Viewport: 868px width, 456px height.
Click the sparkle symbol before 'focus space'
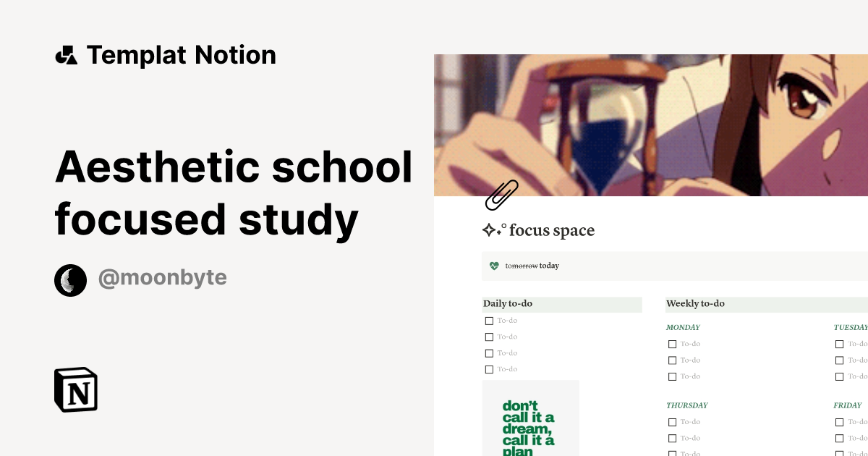488,229
